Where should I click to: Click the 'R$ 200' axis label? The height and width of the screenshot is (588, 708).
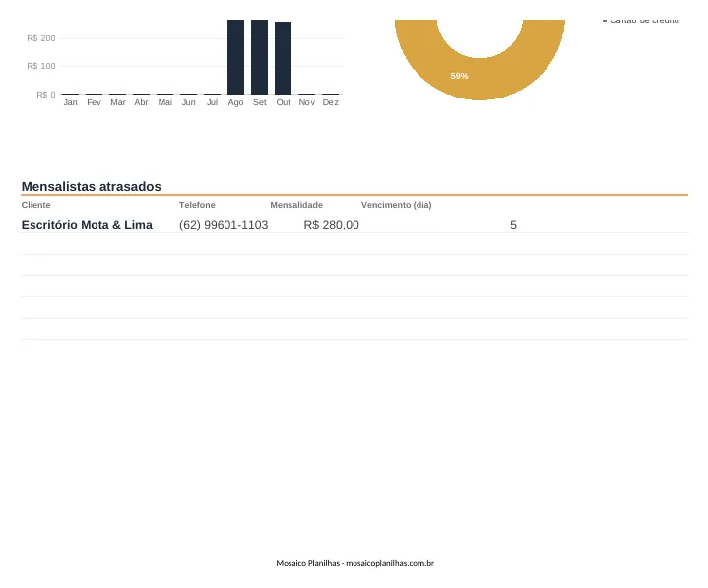point(41,38)
